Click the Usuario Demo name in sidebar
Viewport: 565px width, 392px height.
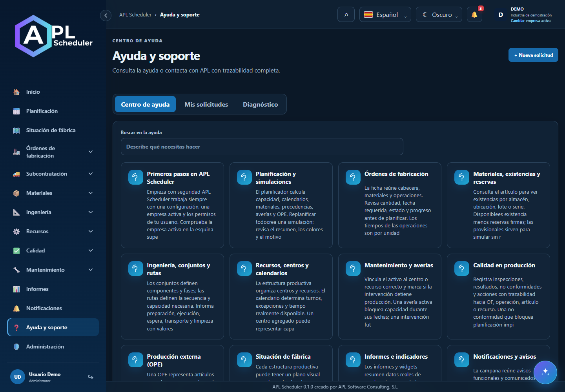point(45,374)
